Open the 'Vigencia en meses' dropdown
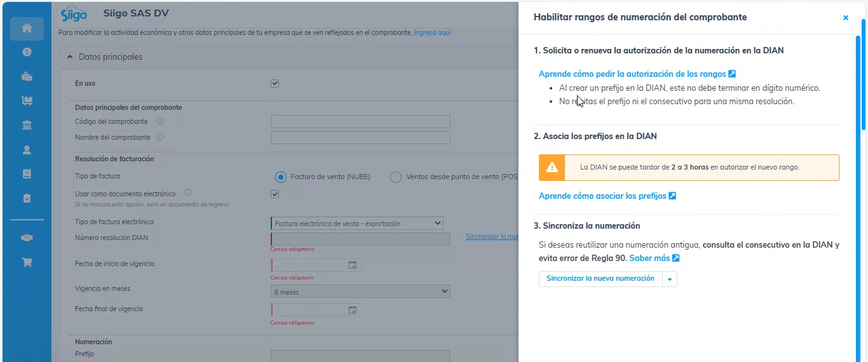The width and height of the screenshot is (868, 362). [360, 292]
